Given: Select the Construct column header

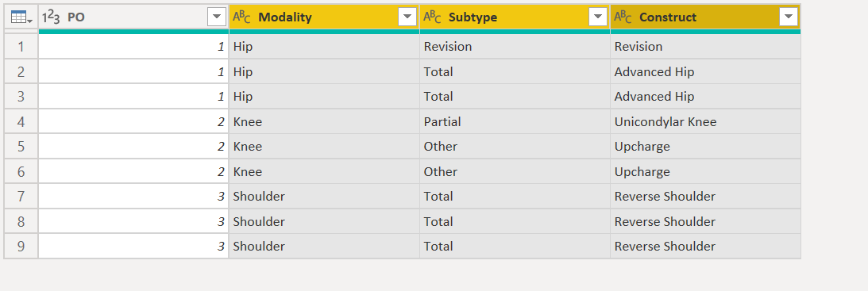Looking at the screenshot, I should pos(705,17).
